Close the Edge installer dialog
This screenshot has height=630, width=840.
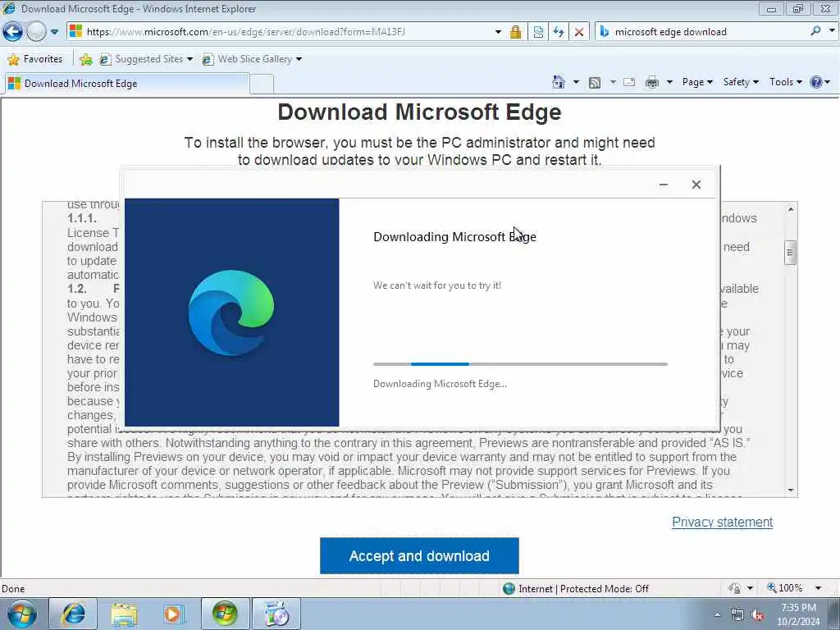click(x=696, y=185)
